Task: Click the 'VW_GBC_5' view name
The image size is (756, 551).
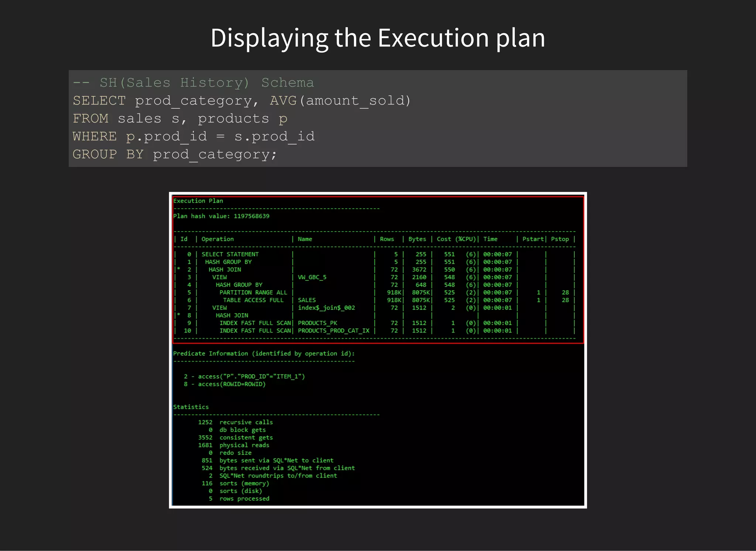Action: pos(312,277)
